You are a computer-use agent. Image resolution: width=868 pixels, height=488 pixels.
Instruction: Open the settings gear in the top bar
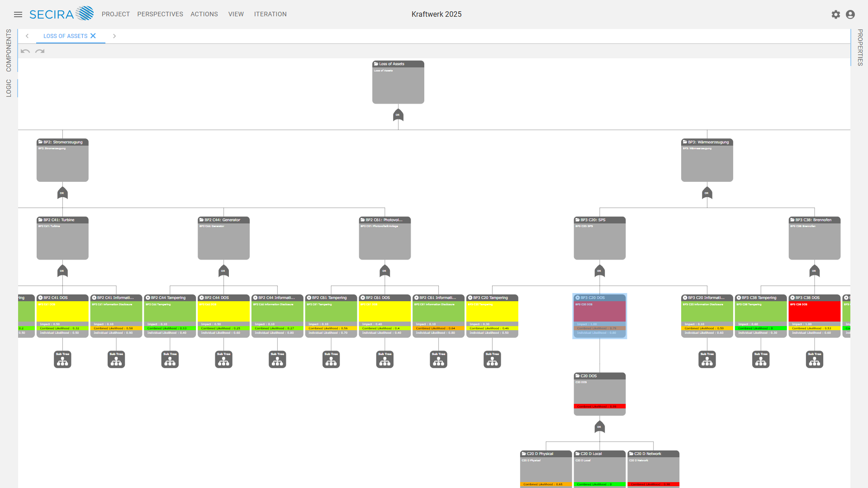[x=835, y=14]
